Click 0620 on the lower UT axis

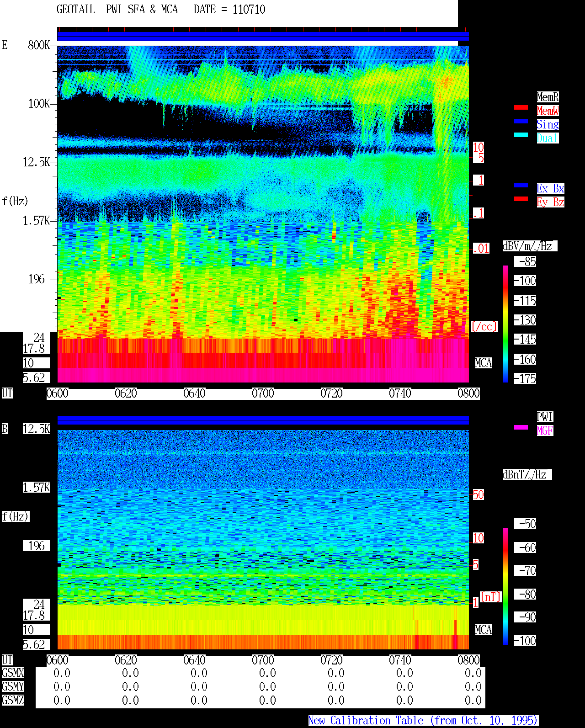point(126,660)
